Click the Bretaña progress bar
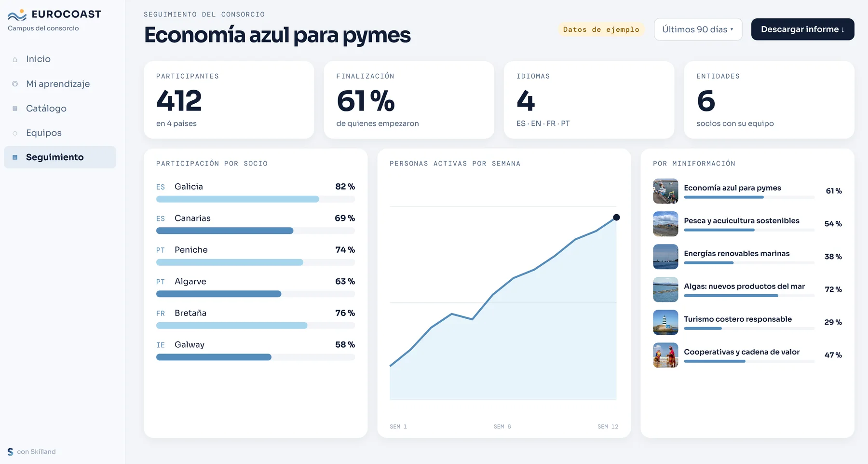The image size is (868, 464). [256, 326]
